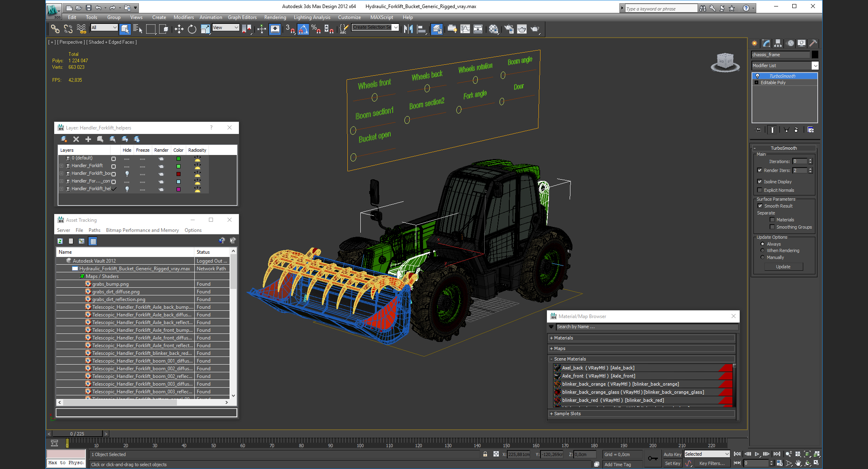Toggle the Smooth Result checkbox
Screen dimensions: 868x469
point(760,206)
